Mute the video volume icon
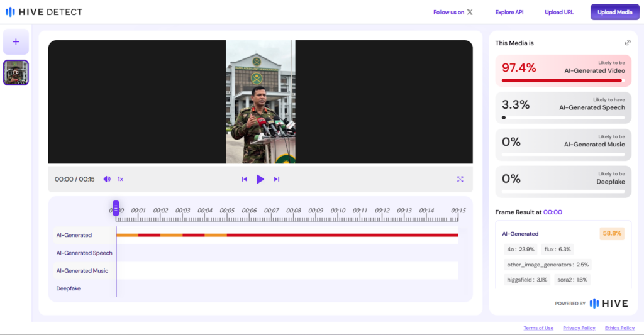 point(107,179)
